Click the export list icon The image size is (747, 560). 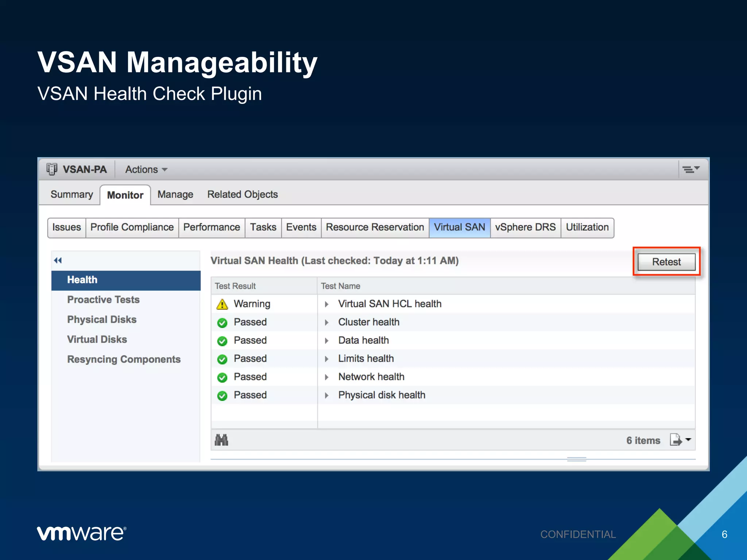676,440
